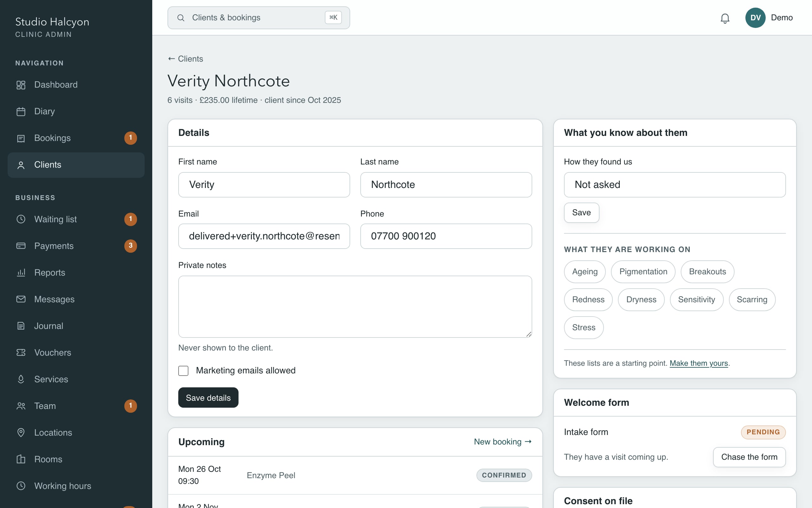This screenshot has width=812, height=508.
Task: Click the Reports bar chart icon
Action: 21,272
